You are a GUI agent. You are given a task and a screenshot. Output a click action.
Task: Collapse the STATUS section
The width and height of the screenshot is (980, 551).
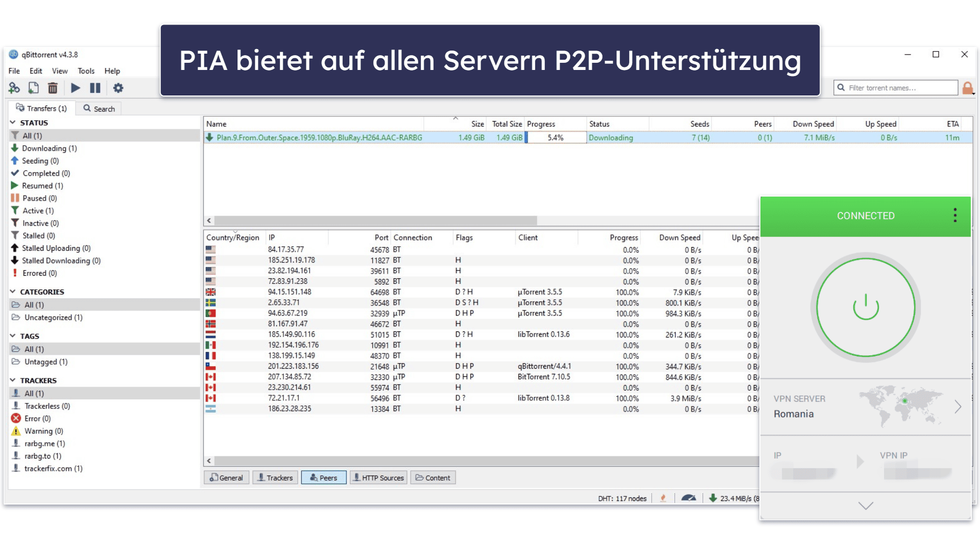pos(13,123)
